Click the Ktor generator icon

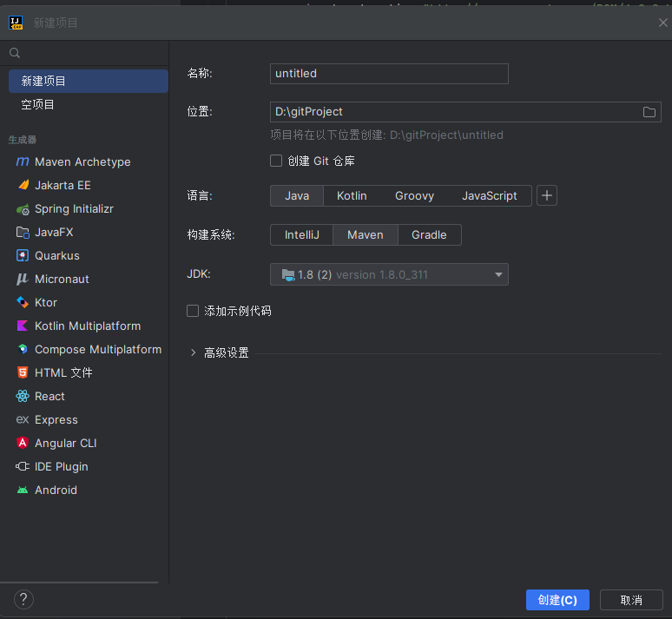[23, 303]
